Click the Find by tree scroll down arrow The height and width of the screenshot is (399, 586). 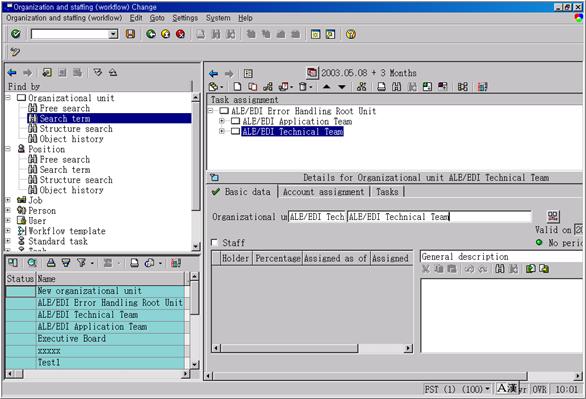(x=196, y=246)
